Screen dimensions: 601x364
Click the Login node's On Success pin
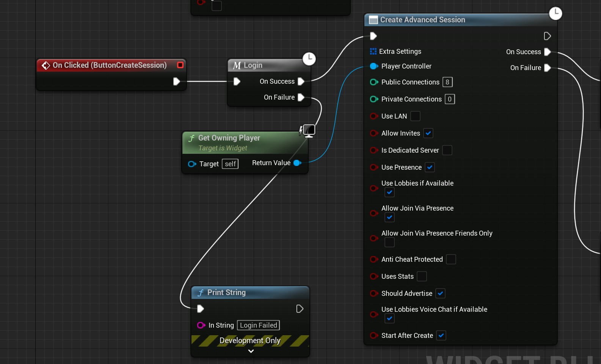click(301, 81)
